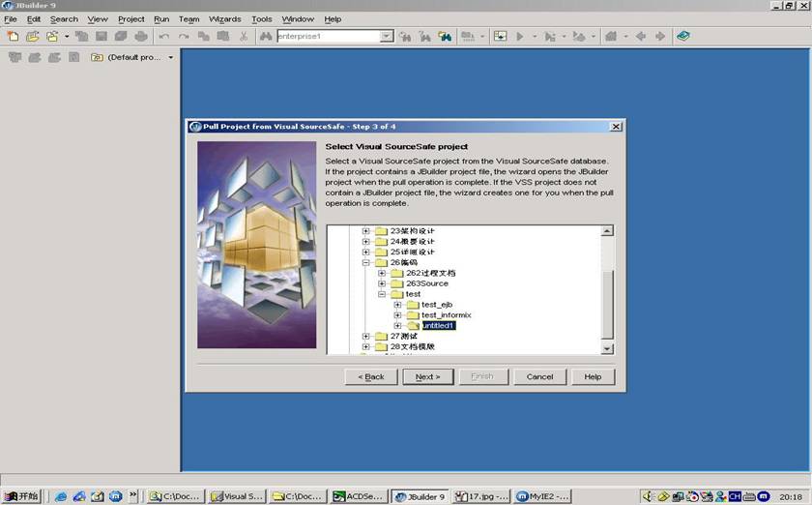This screenshot has width=812, height=505.
Task: Open the Project menu
Action: tap(131, 19)
